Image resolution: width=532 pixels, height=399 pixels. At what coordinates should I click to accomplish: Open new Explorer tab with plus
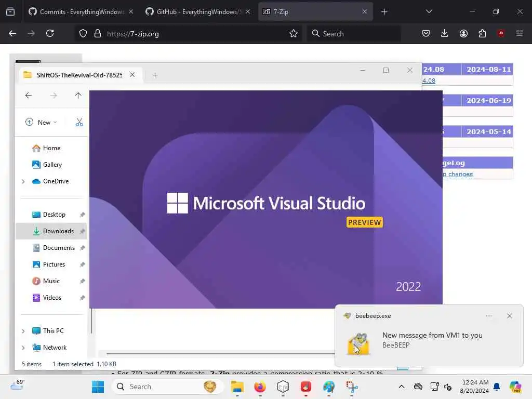(155, 75)
